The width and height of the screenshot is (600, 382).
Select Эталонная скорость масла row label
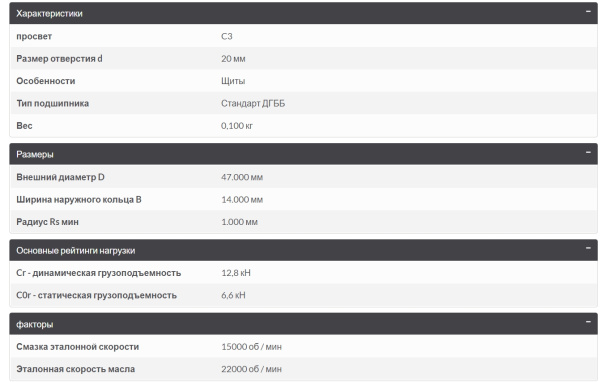[75, 369]
